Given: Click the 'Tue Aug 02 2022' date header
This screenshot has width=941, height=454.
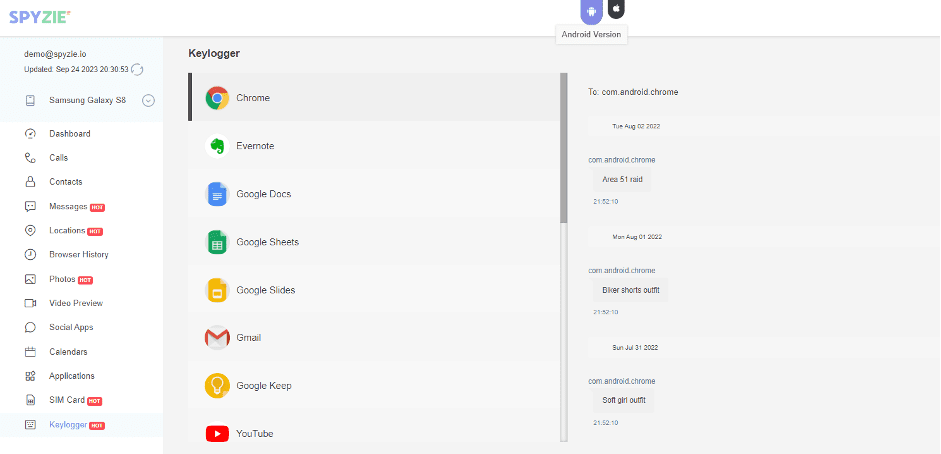Looking at the screenshot, I should coord(636,127).
